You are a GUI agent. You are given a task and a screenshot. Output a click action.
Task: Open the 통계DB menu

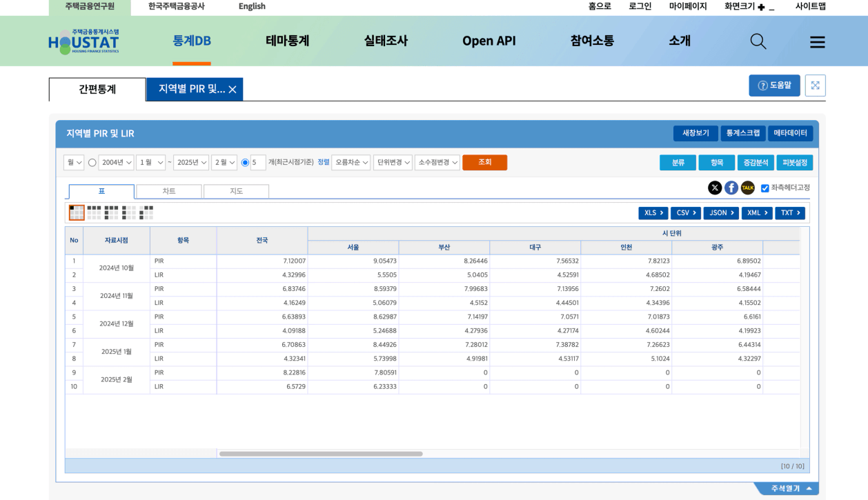(192, 41)
